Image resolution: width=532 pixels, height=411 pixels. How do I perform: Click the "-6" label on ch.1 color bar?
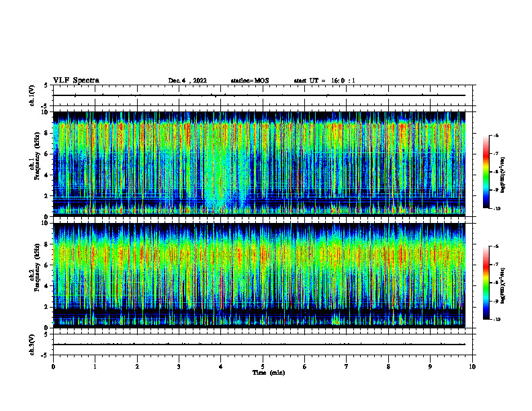pos(496,135)
